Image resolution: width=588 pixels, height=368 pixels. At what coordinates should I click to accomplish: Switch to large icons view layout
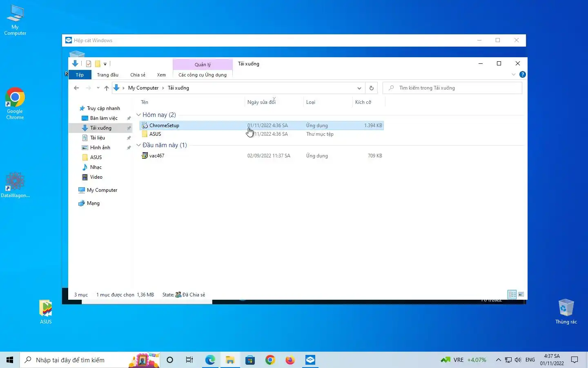point(521,294)
